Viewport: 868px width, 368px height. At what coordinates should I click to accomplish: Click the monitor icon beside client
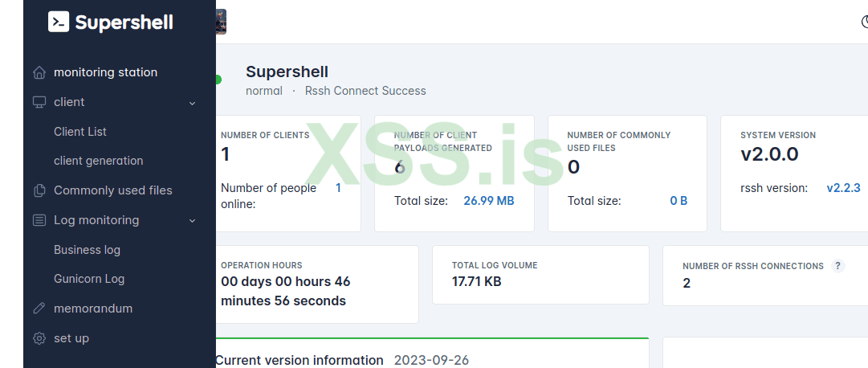39,103
